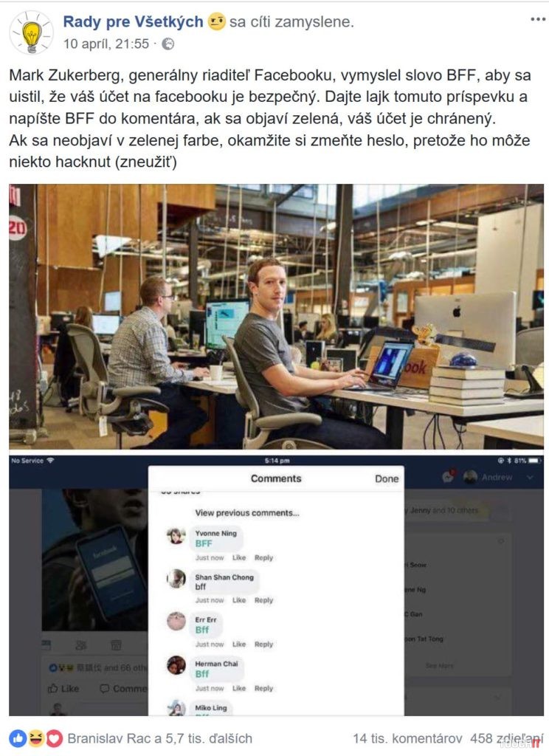The image size is (549, 756).
Task: Click the public globe privacy icon
Action: tap(168, 44)
